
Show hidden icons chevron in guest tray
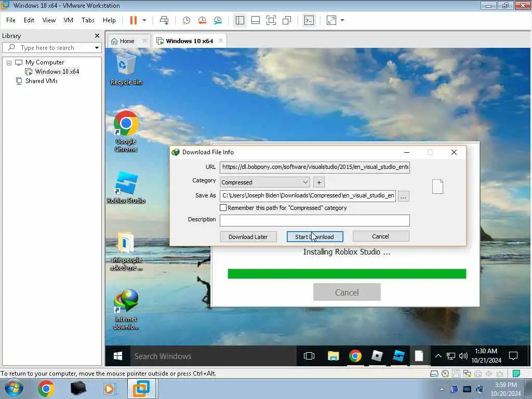point(438,356)
